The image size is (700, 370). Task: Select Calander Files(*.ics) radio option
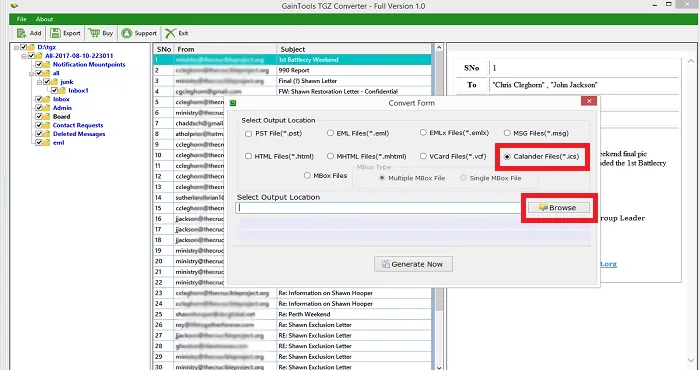tap(507, 157)
